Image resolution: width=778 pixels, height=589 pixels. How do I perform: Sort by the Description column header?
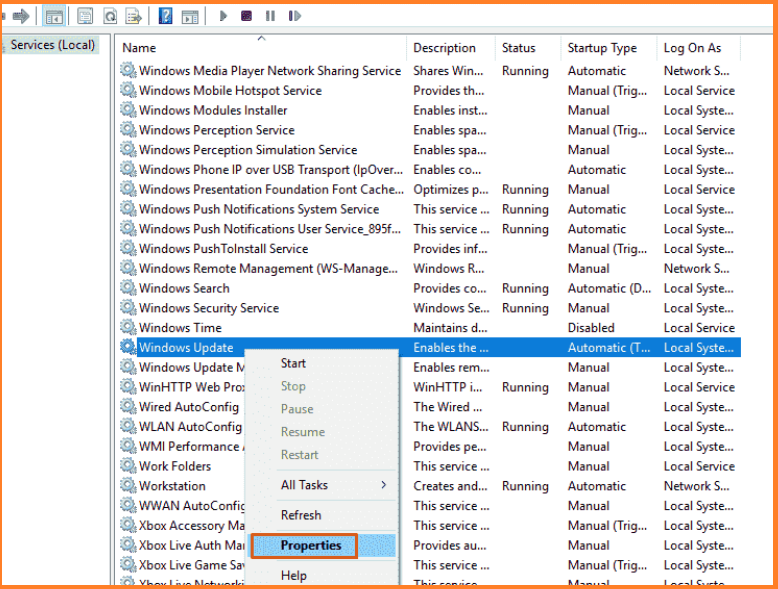pyautogui.click(x=444, y=48)
